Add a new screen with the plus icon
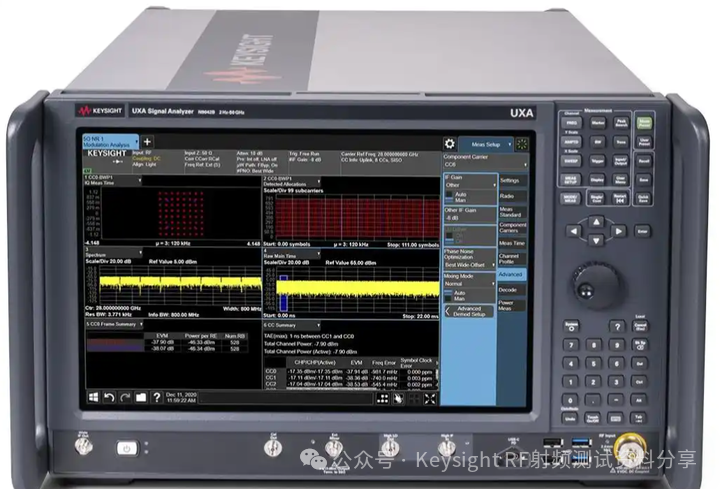This screenshot has height=489, width=720. point(147,141)
